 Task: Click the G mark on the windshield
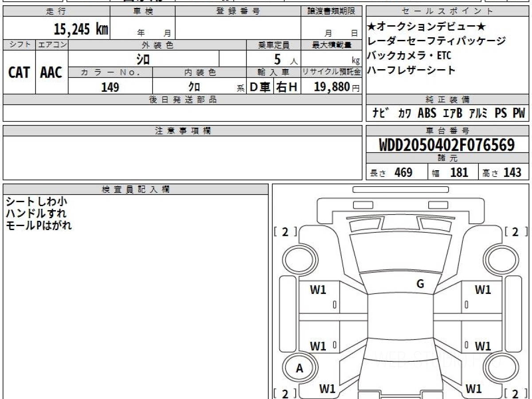[x=420, y=285]
